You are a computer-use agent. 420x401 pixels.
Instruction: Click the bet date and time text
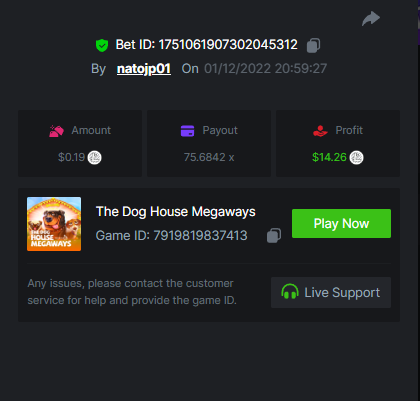point(265,69)
